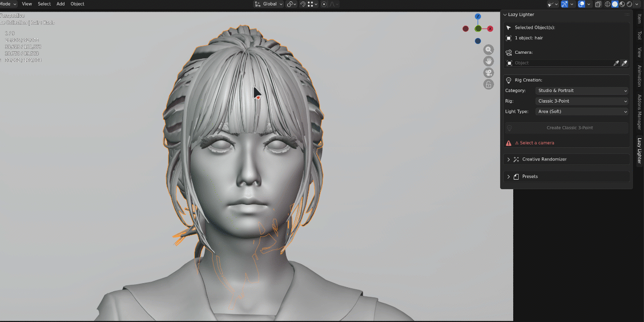Toggle the X-ray view button
This screenshot has height=322, width=644.
(598, 4)
